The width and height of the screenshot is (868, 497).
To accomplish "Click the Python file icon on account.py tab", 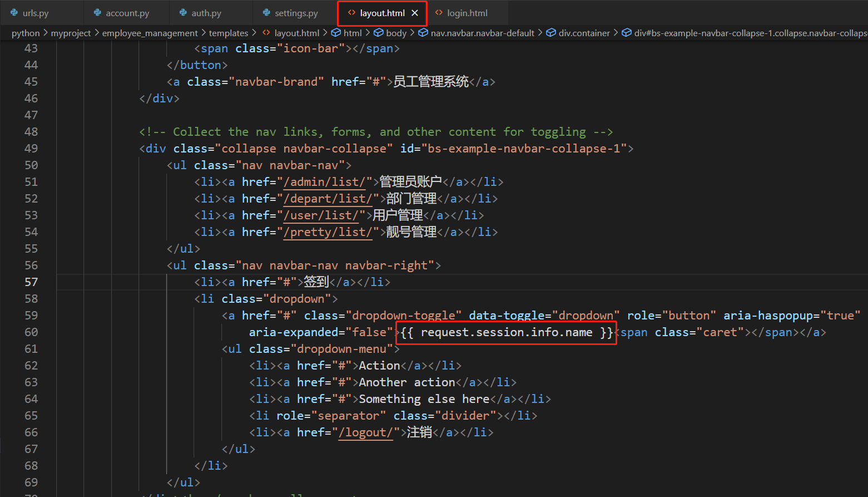I will coord(97,12).
